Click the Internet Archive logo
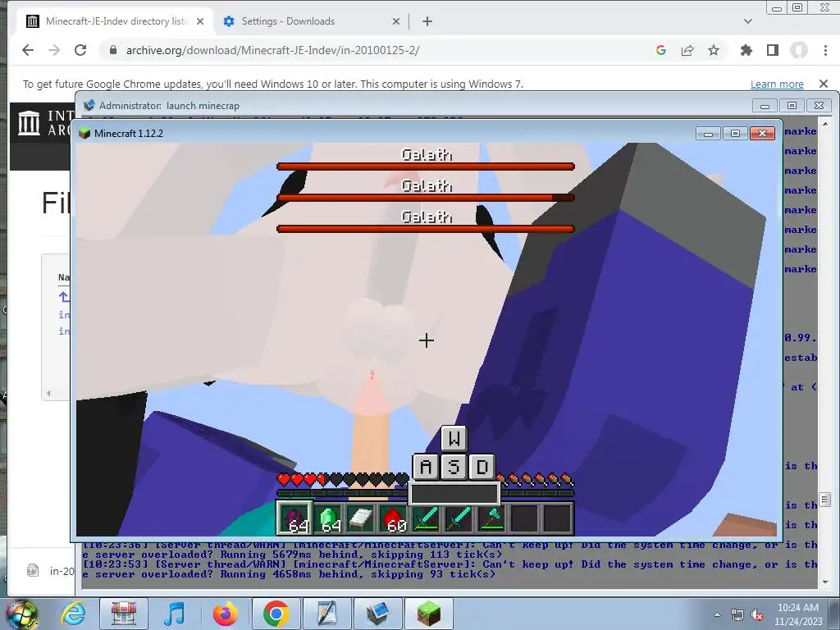840x630 pixels. [x=29, y=123]
